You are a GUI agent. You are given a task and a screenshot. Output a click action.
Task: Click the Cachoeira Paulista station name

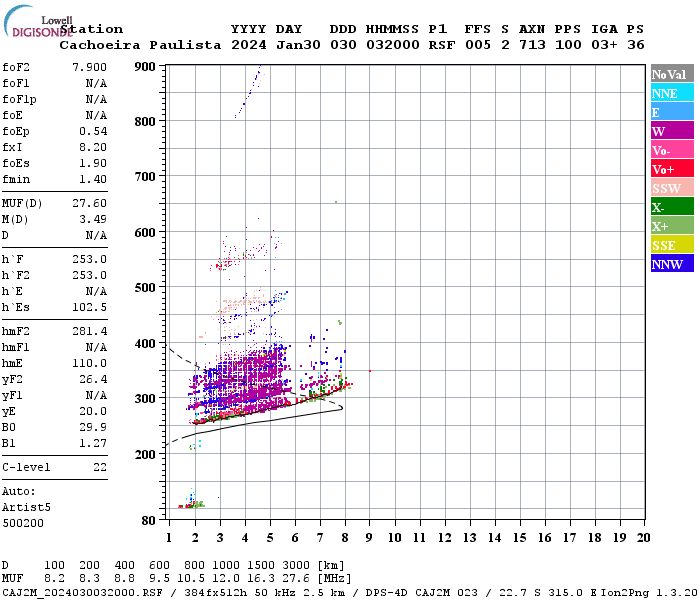[x=140, y=45]
